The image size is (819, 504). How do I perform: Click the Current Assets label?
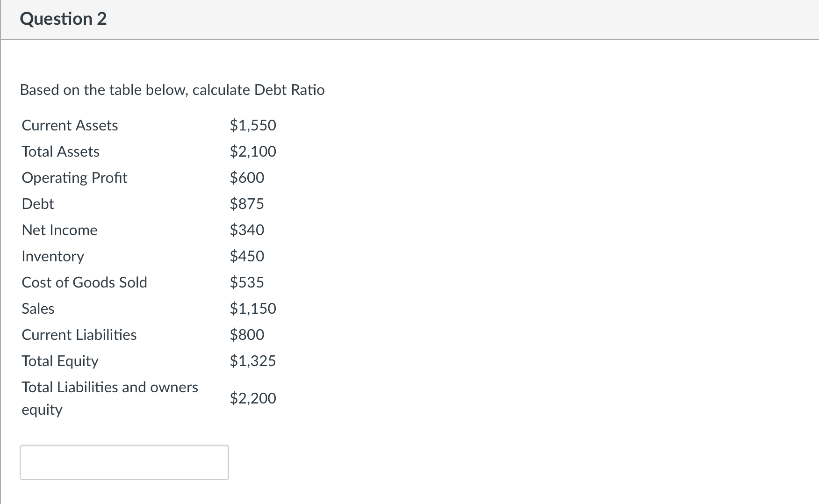(x=69, y=125)
